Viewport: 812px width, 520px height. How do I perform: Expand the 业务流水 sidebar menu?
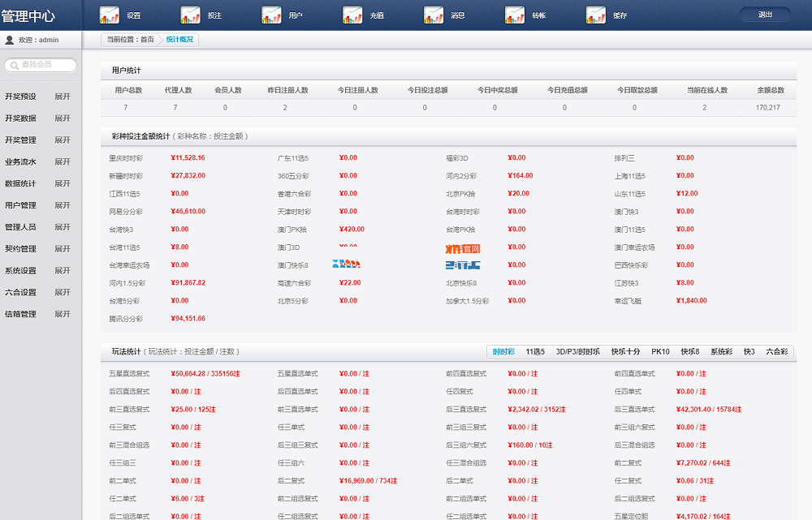click(63, 162)
